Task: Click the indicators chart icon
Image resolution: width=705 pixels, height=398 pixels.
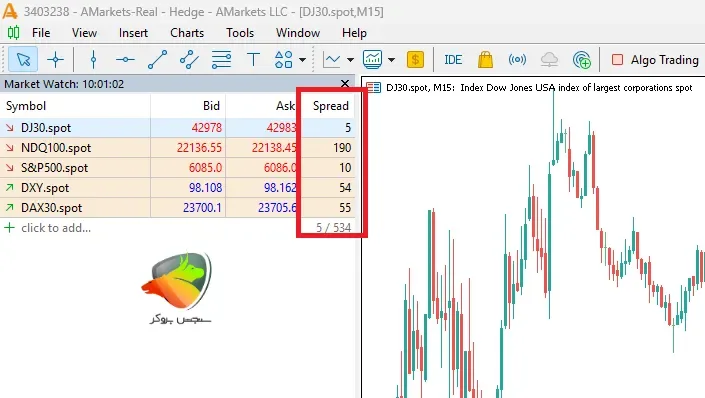Action: (372, 59)
